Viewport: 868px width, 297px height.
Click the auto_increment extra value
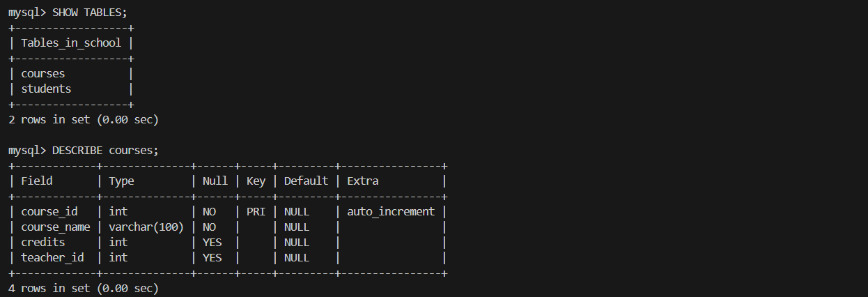point(391,211)
